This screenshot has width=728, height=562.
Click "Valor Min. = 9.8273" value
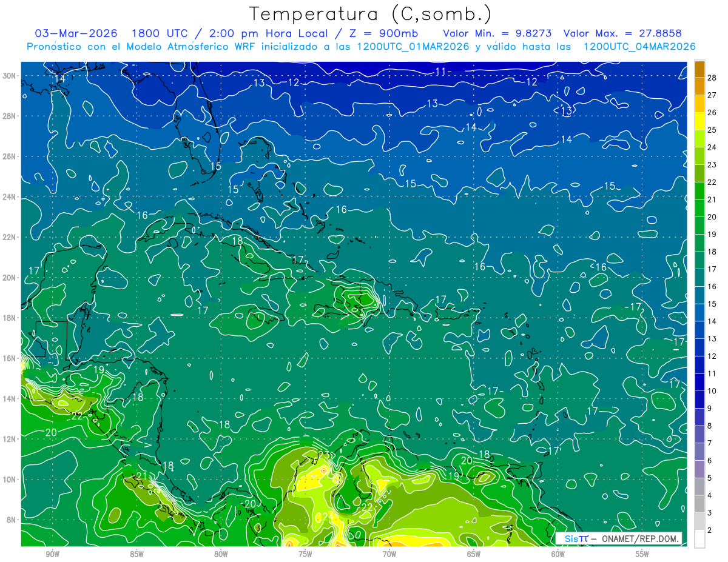(x=497, y=33)
